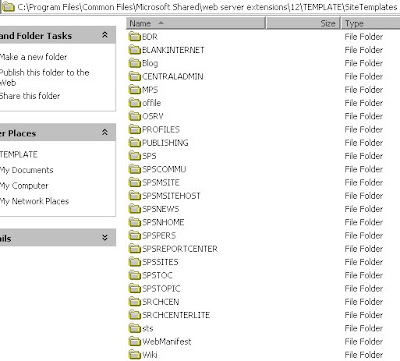Click the BDR folder icon
400x361 pixels.
click(x=135, y=36)
